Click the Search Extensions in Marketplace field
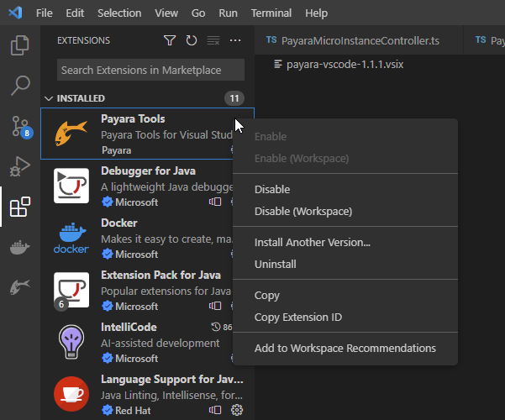505x420 pixels. pyautogui.click(x=150, y=71)
